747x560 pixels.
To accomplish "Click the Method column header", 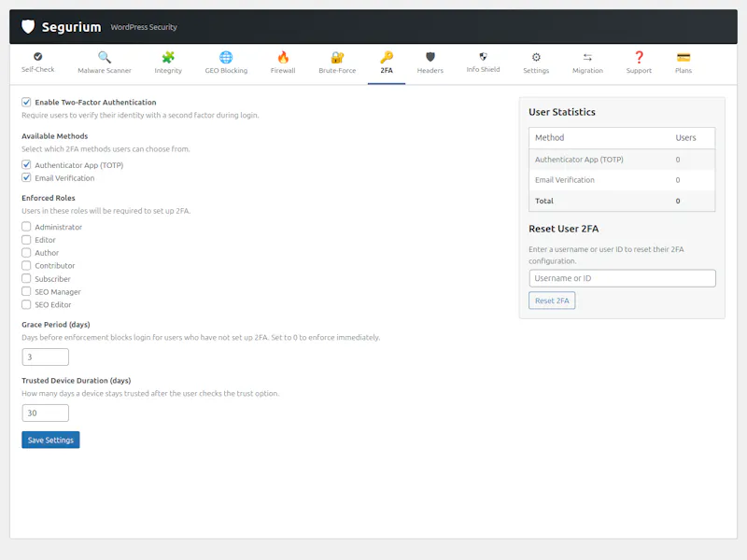I will point(549,137).
